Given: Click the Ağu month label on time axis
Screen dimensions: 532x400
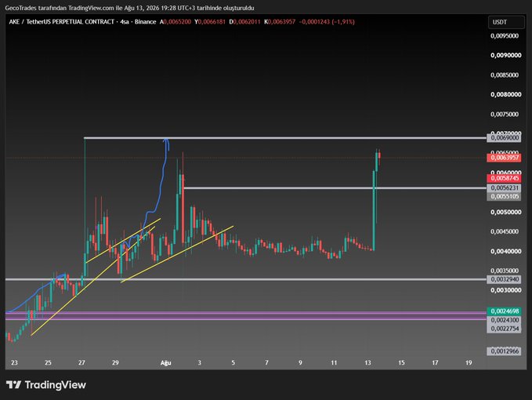Looking at the screenshot, I should [x=165, y=362].
